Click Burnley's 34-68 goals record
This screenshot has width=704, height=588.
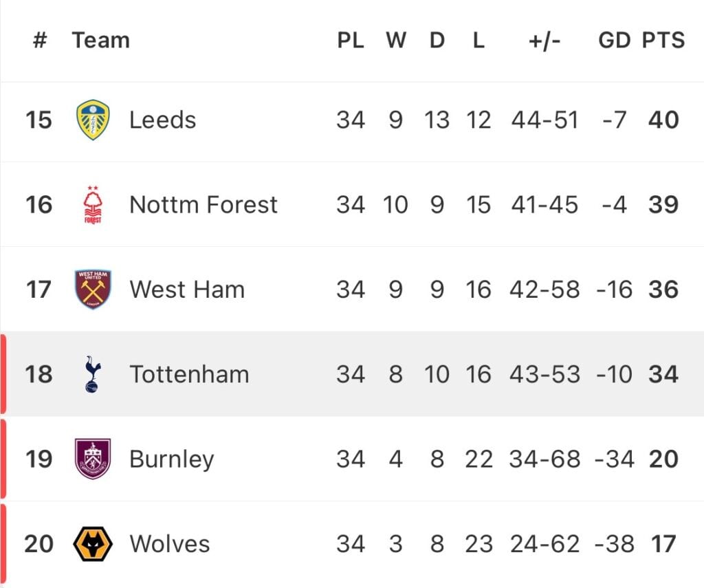click(544, 459)
